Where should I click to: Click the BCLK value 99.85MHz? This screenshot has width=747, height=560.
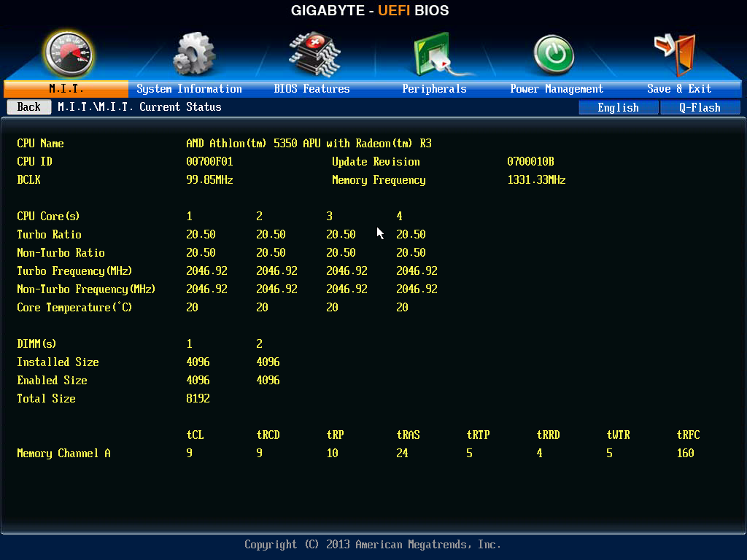[x=209, y=179]
